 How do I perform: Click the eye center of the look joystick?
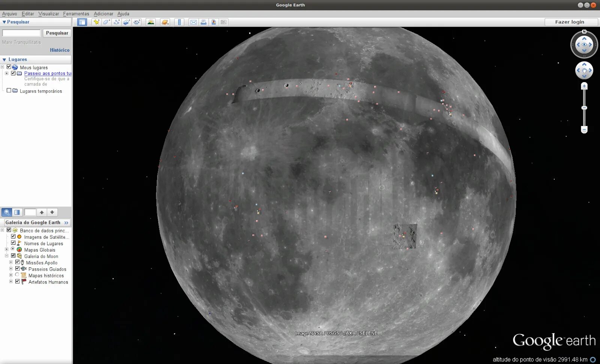(x=584, y=45)
